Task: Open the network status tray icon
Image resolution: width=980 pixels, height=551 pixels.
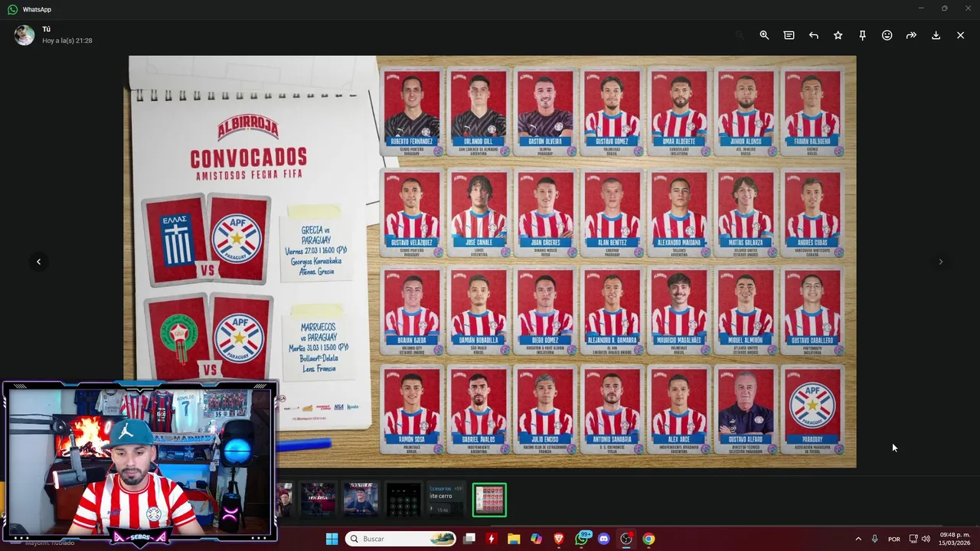Action: pyautogui.click(x=913, y=539)
